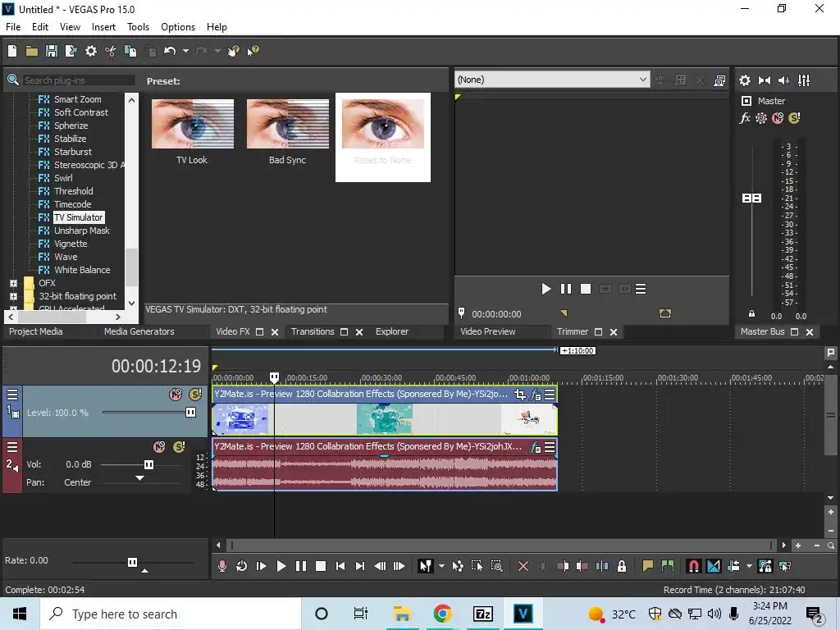Image resolution: width=840 pixels, height=630 pixels.
Task: Toggle Dim Output in Master Bus
Action: point(783,80)
